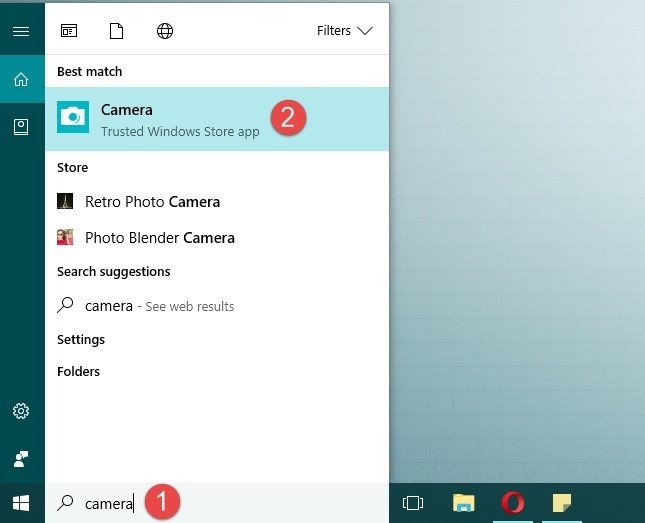Filter results by Documents icon
This screenshot has height=523, width=645.
[x=116, y=31]
